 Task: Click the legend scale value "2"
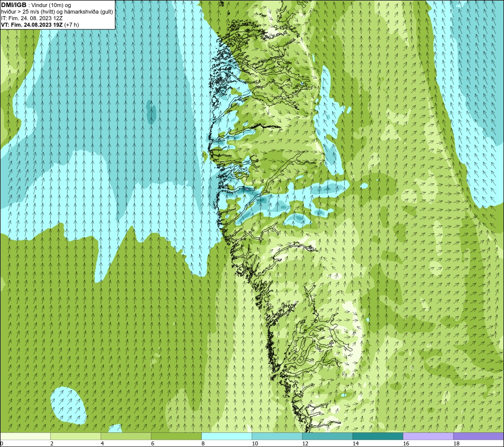[x=52, y=444]
